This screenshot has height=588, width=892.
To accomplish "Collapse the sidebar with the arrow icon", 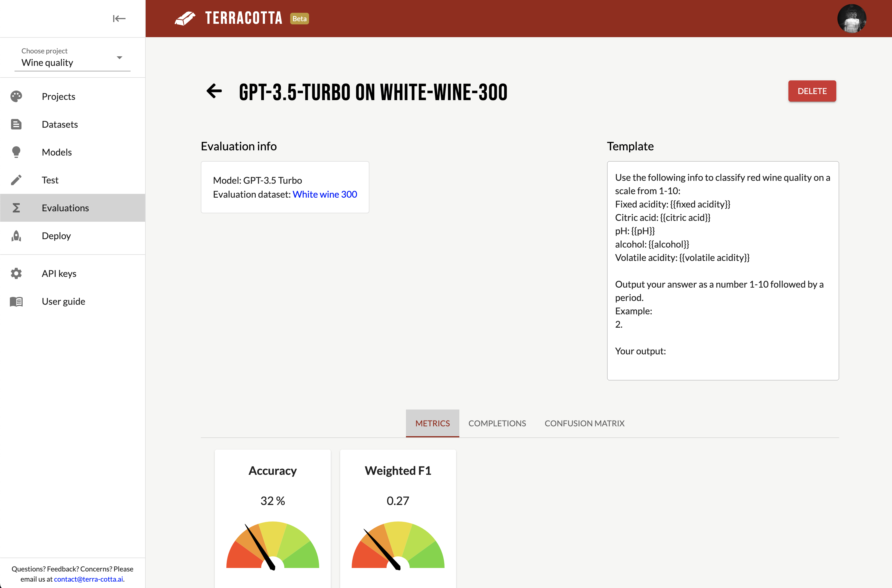I will 119,18.
